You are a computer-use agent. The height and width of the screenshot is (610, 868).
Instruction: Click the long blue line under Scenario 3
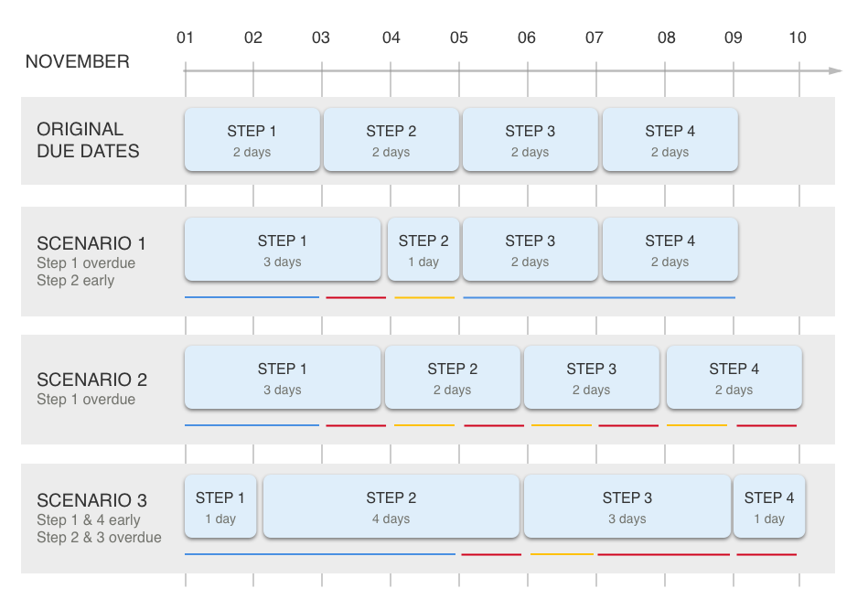point(320,554)
